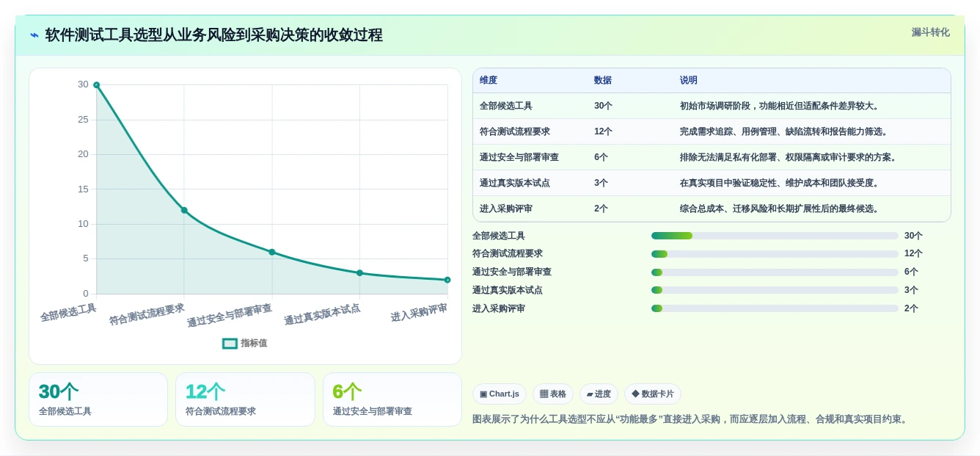This screenshot has width=980, height=456.
Task: Click the description starting 综合总成本
Action: click(x=780, y=209)
